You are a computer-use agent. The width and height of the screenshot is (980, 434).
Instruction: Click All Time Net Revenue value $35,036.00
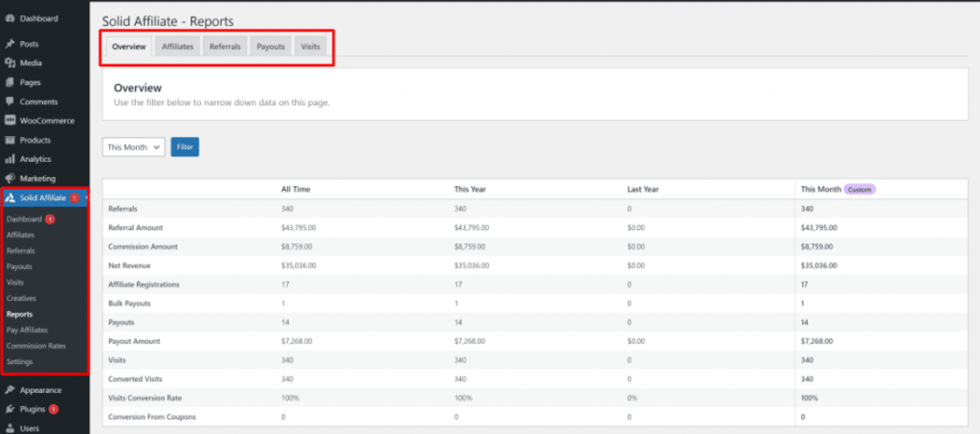pyautogui.click(x=299, y=265)
